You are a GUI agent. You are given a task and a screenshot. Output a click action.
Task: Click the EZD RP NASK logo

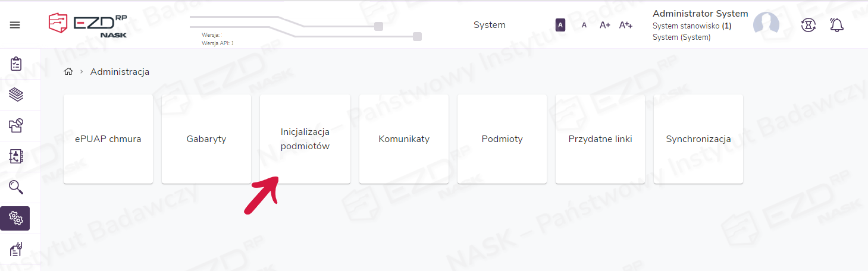coord(87,24)
